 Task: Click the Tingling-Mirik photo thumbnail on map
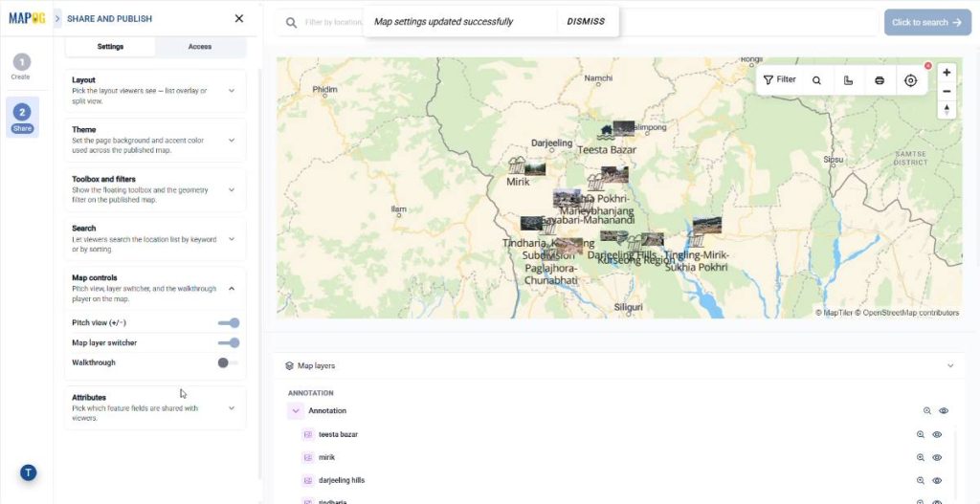[x=707, y=225]
